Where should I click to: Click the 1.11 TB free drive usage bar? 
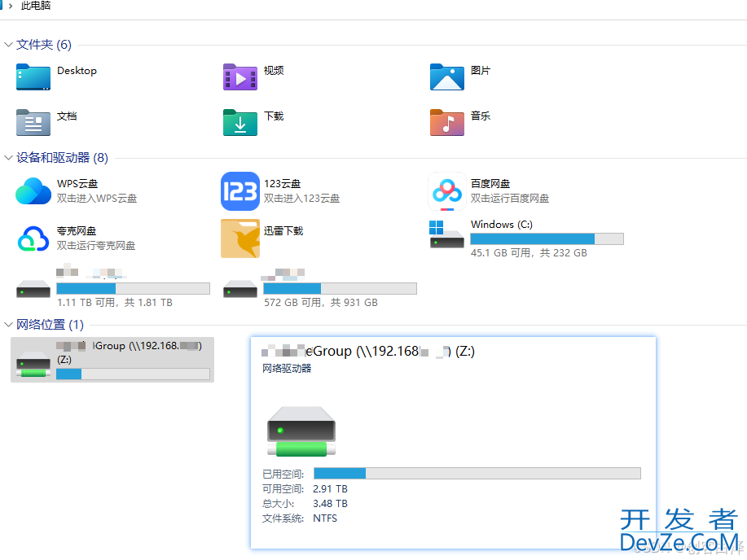133,289
